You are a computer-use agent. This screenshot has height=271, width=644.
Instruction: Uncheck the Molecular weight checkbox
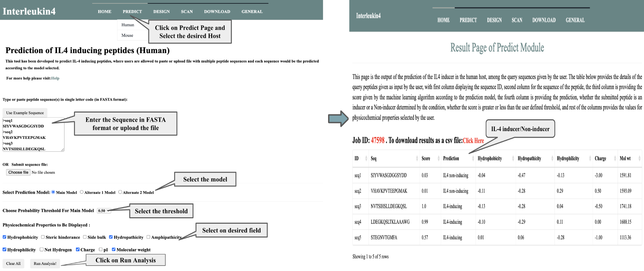pos(114,250)
